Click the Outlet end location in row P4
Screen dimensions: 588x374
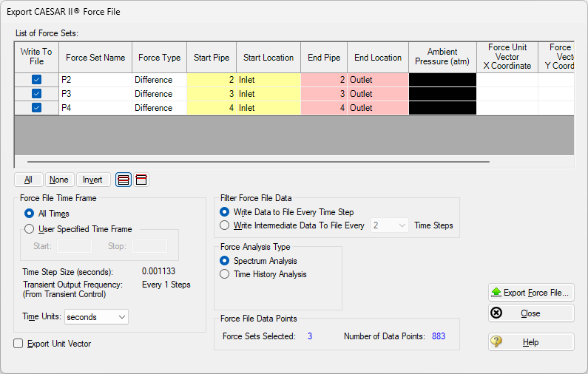pyautogui.click(x=378, y=108)
